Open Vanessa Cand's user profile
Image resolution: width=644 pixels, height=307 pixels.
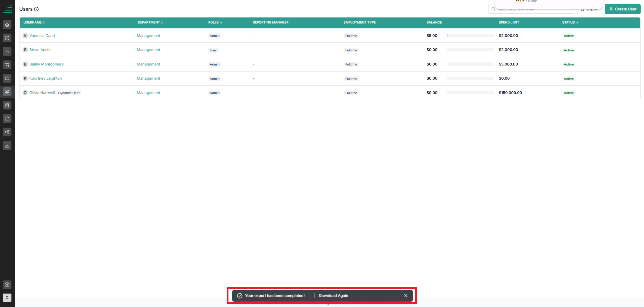42,36
